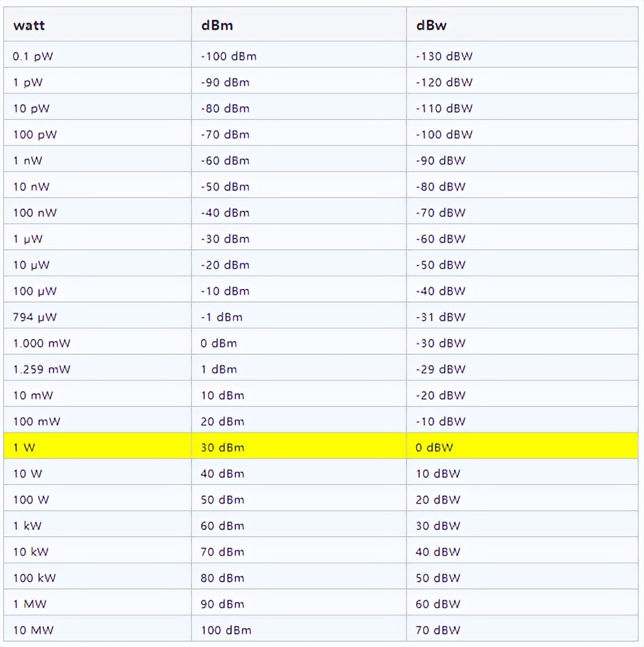
Task: Select the 1 nW cell
Action: [x=27, y=161]
